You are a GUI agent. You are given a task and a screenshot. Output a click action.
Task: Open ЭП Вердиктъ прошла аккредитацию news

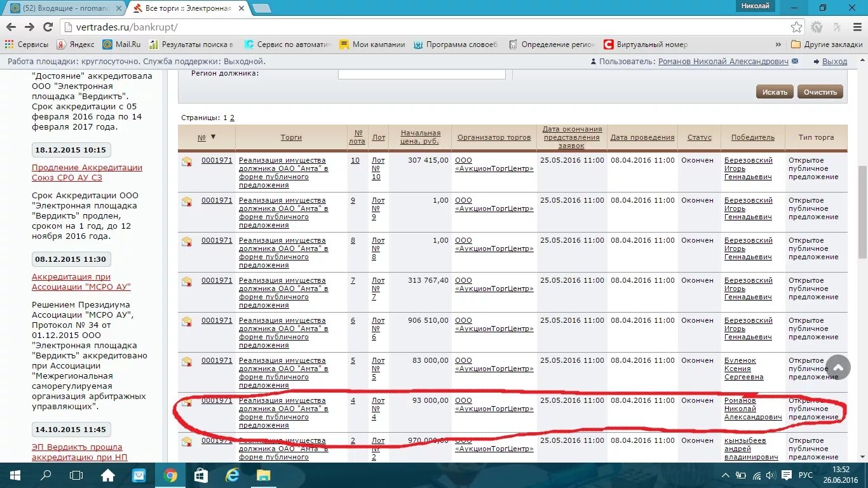click(79, 452)
